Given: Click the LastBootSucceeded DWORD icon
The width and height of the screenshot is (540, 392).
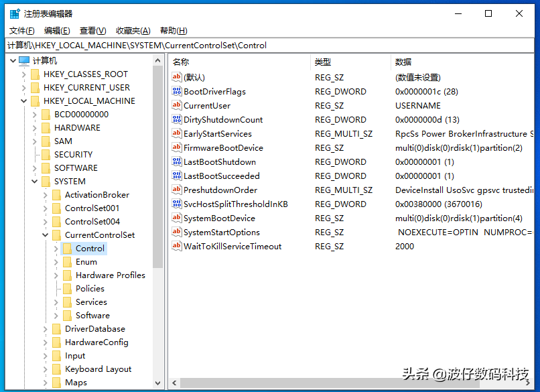Looking at the screenshot, I should (x=177, y=176).
